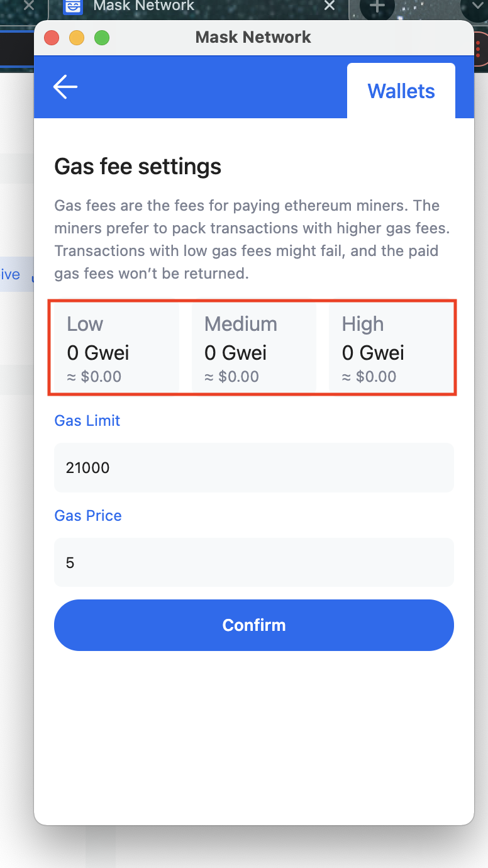Viewport: 488px width, 868px height.
Task: Open a new browser tab with plus icon
Action: 377,6
